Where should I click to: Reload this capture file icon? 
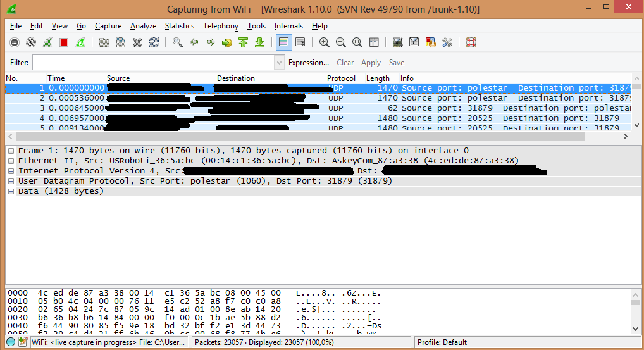[153, 42]
